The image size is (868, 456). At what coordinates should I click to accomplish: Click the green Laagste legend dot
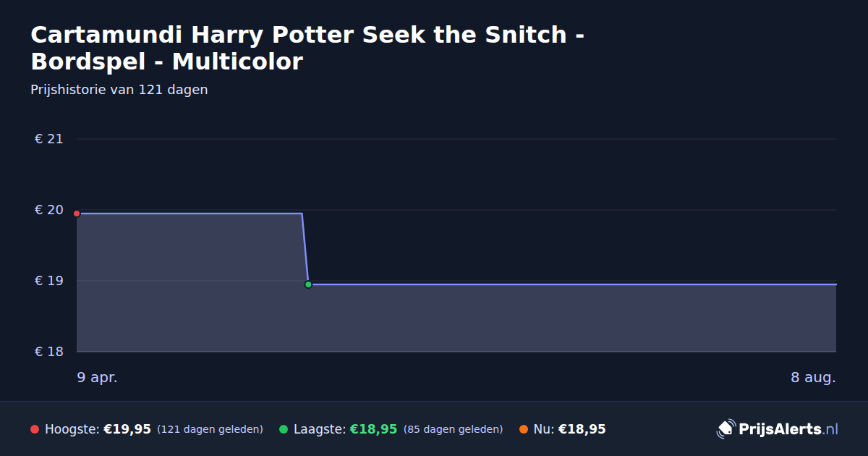click(x=284, y=429)
